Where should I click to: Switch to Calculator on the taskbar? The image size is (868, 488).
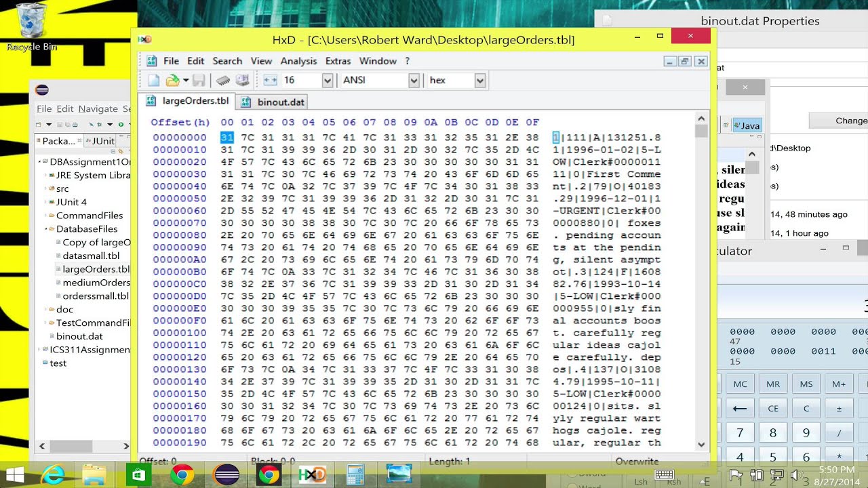tap(355, 474)
